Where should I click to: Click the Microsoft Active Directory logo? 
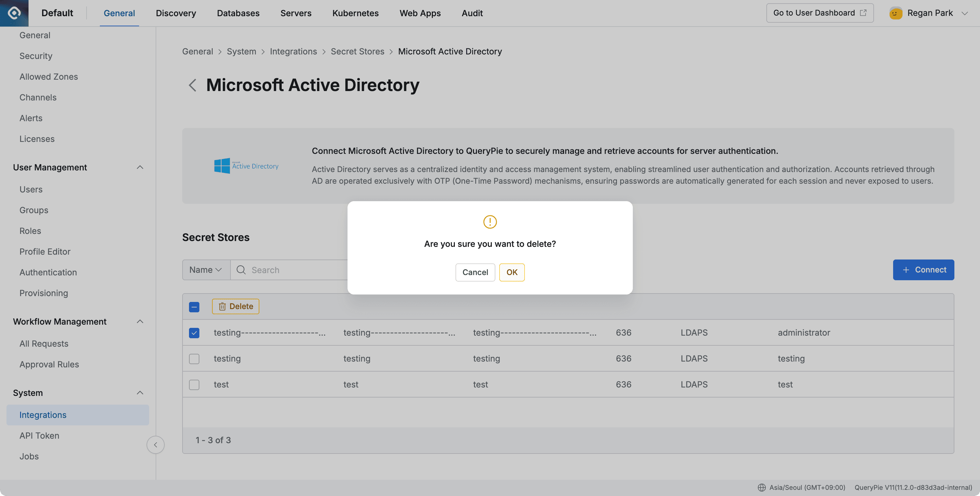246,165
